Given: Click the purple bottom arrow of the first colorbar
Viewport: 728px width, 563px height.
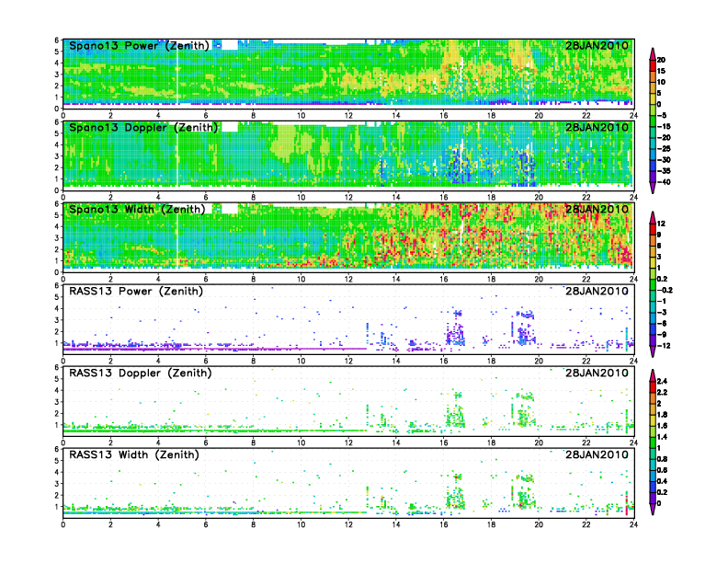Looking at the screenshot, I should tap(653, 188).
